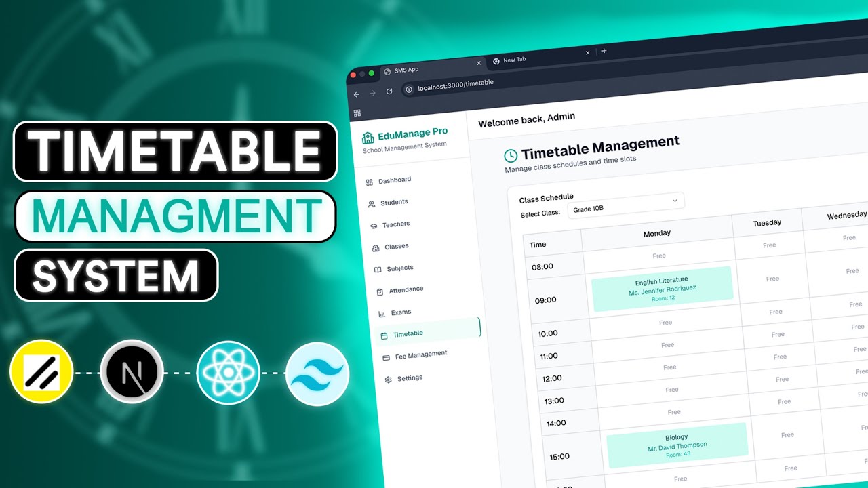Click the 08:00 time row label
The image size is (868, 488).
pyautogui.click(x=542, y=266)
